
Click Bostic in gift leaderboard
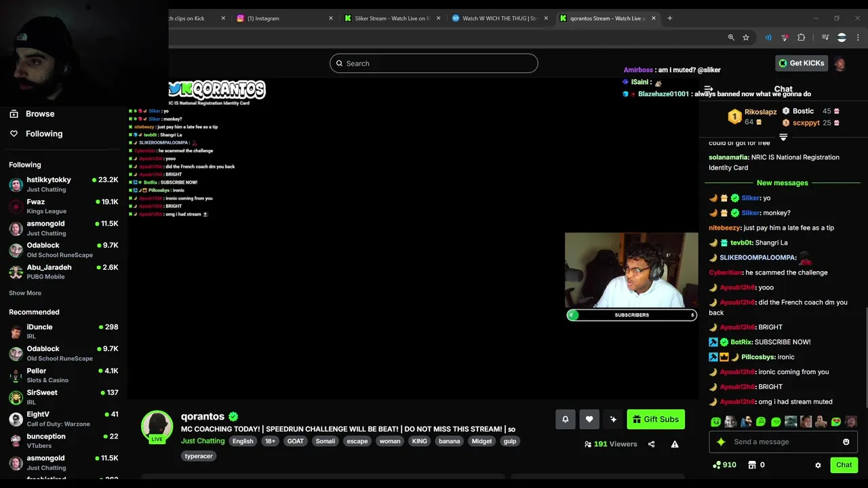(803, 111)
